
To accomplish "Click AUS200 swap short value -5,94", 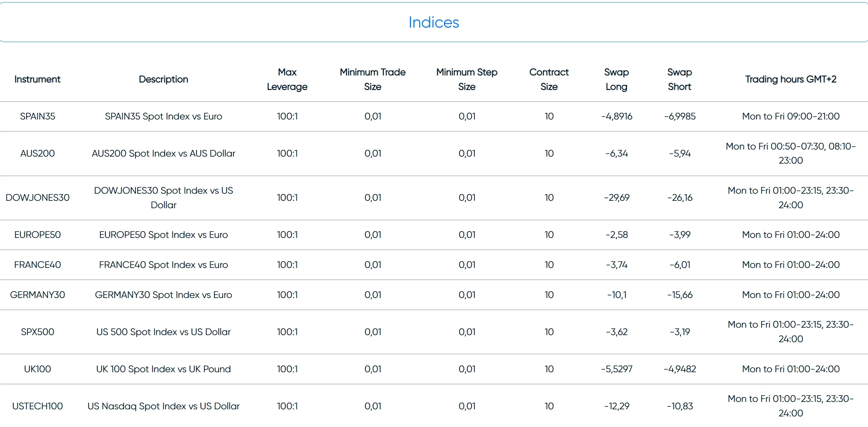I will [x=679, y=153].
